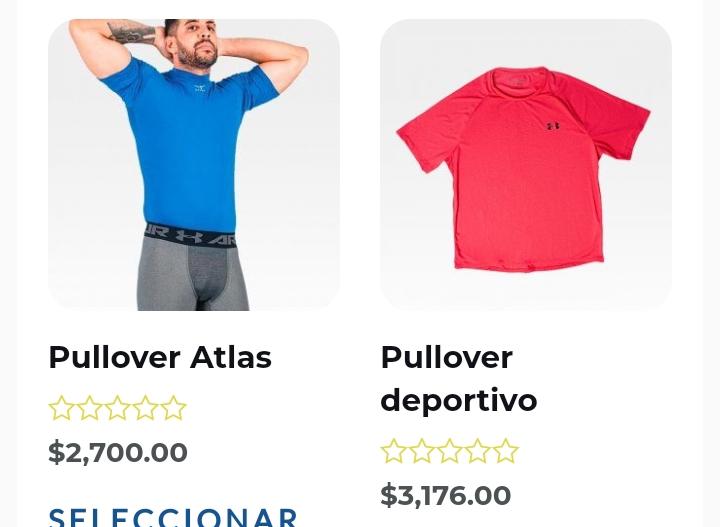720x527 pixels.
Task: Click the $2,700.00 price label
Action: (x=118, y=452)
